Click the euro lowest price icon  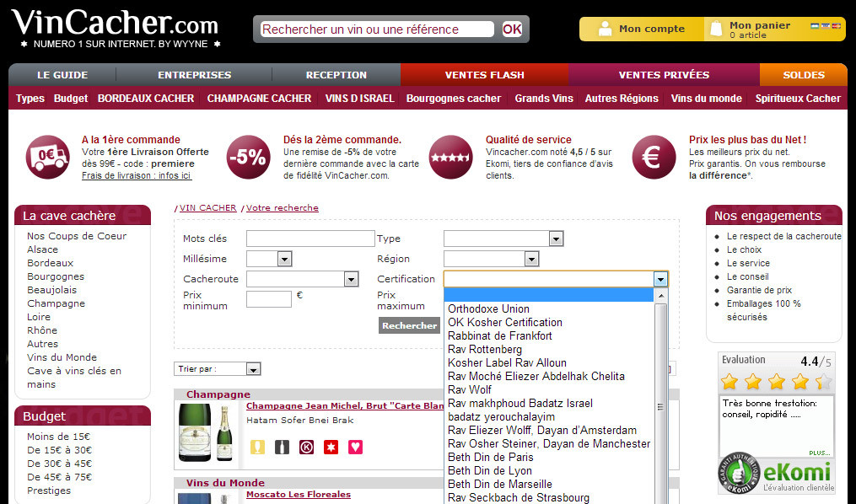tap(654, 157)
